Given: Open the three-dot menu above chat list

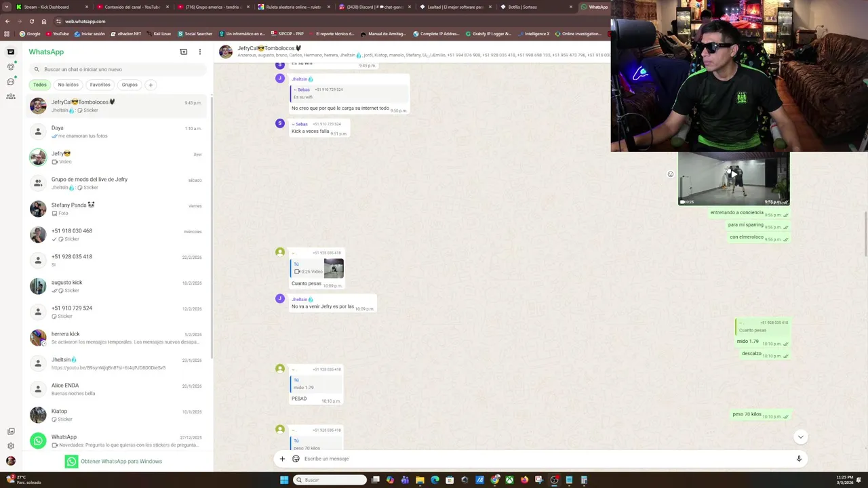Looking at the screenshot, I should coord(199,52).
